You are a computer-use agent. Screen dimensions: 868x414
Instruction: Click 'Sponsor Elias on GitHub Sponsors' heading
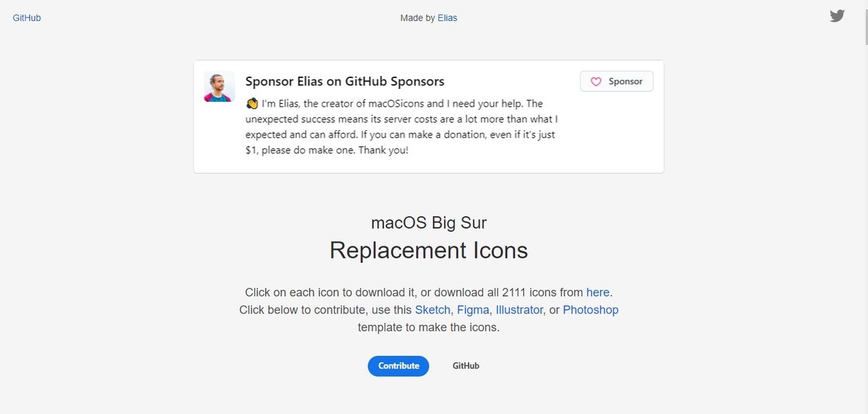345,81
